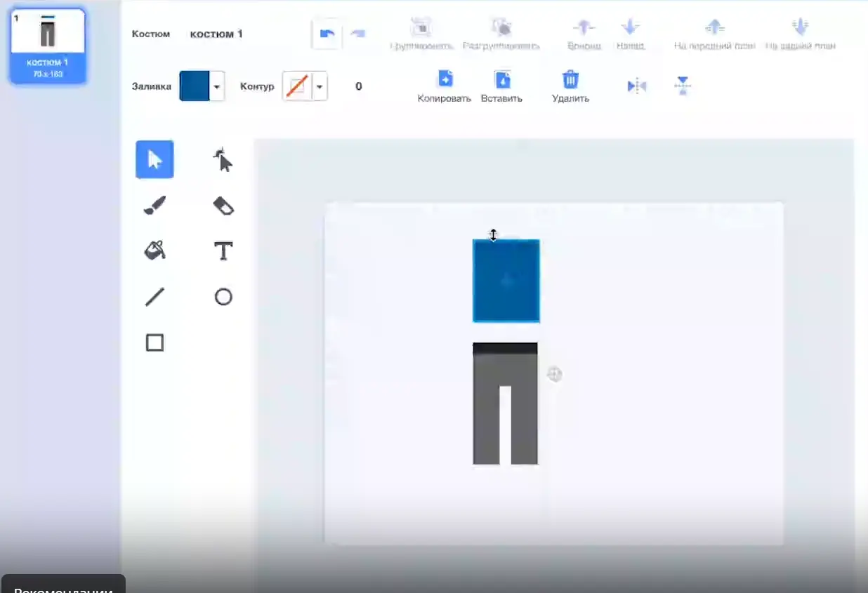Select the костюм 1 thumbnail in the list
868x593 pixels.
tap(48, 46)
